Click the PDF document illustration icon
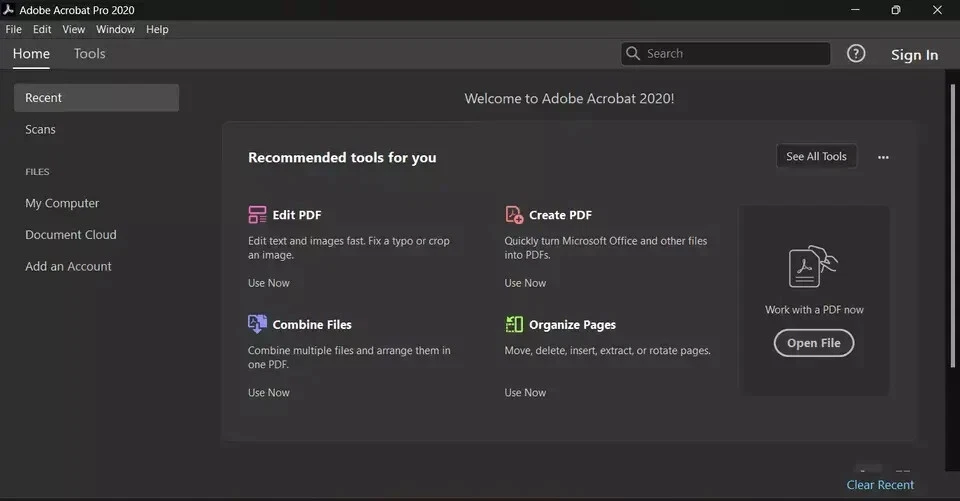Screen dimensions: 960x501 813,266
